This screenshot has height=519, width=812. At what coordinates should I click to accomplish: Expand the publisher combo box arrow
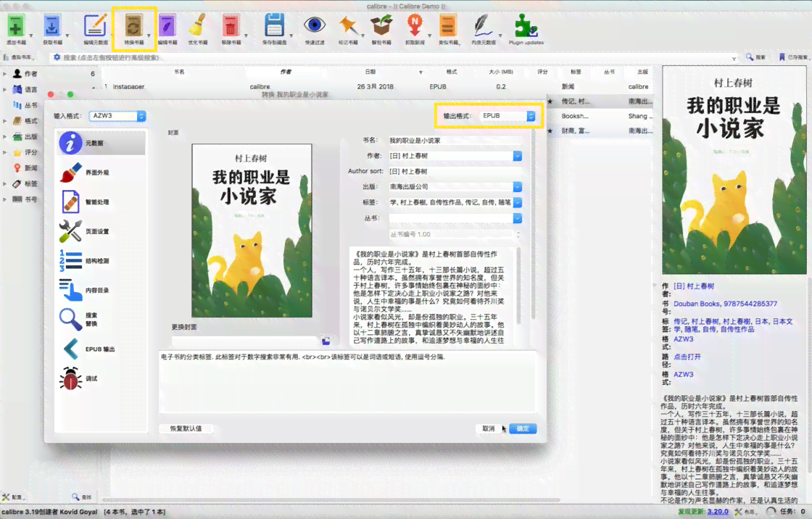pos(518,186)
